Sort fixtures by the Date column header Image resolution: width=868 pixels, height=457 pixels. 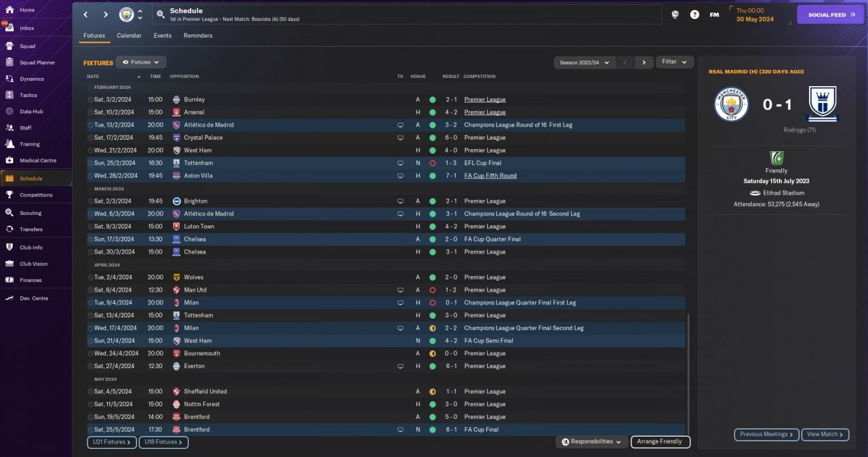(x=93, y=77)
